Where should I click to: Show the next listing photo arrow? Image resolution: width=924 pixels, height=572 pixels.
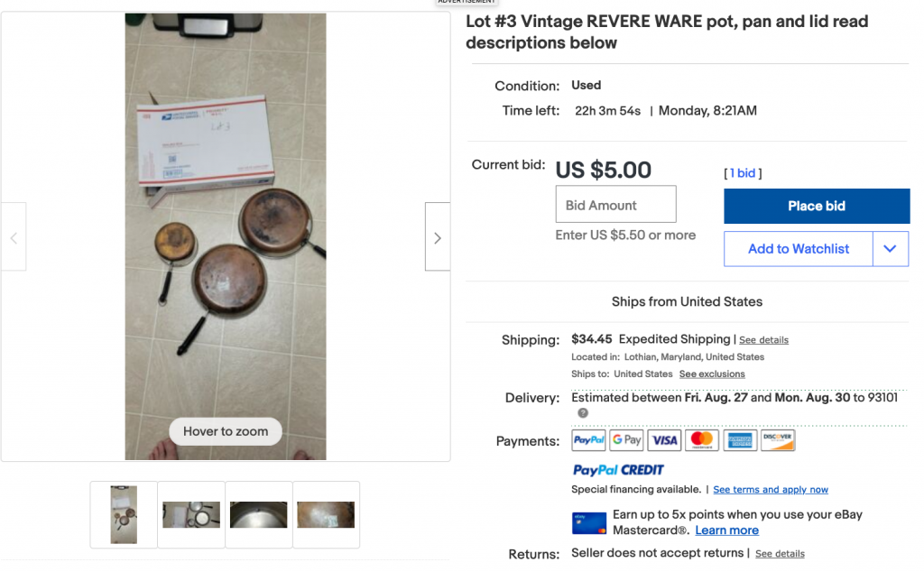pyautogui.click(x=438, y=236)
